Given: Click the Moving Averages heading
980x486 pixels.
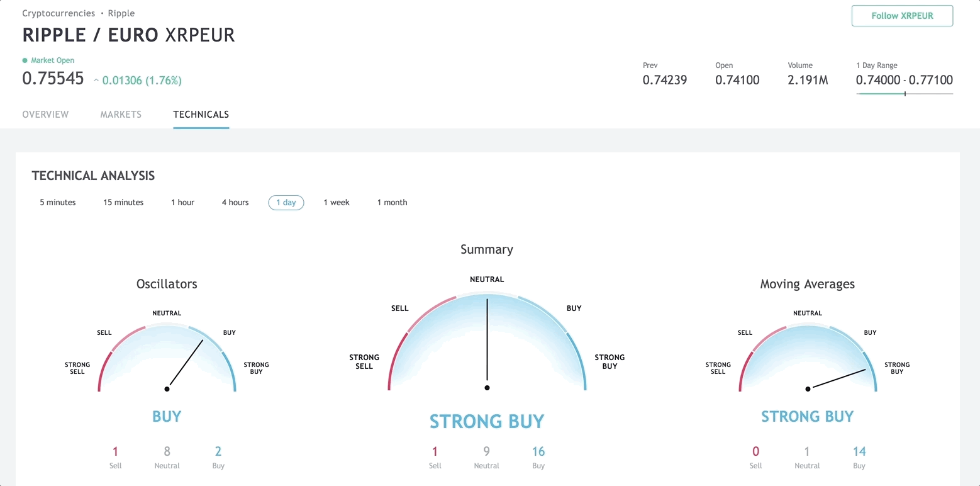Looking at the screenshot, I should click(807, 284).
